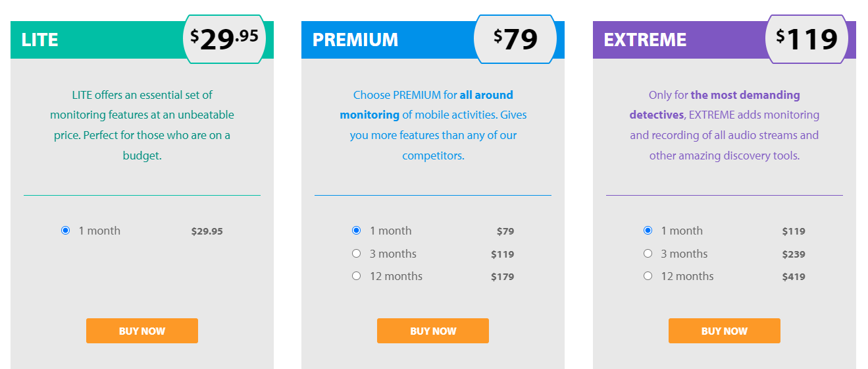Pick the EXTREME 12 months radio button

[648, 275]
